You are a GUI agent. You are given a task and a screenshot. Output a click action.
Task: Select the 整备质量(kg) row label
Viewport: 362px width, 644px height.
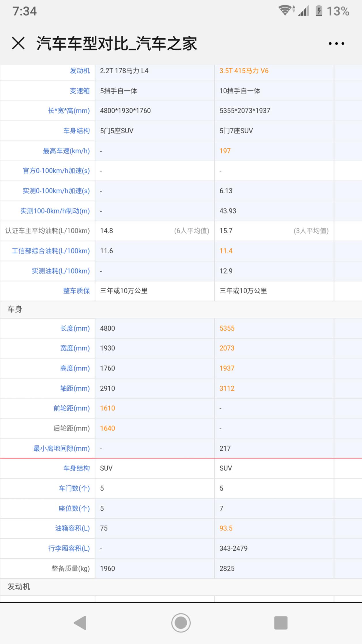pos(71,569)
